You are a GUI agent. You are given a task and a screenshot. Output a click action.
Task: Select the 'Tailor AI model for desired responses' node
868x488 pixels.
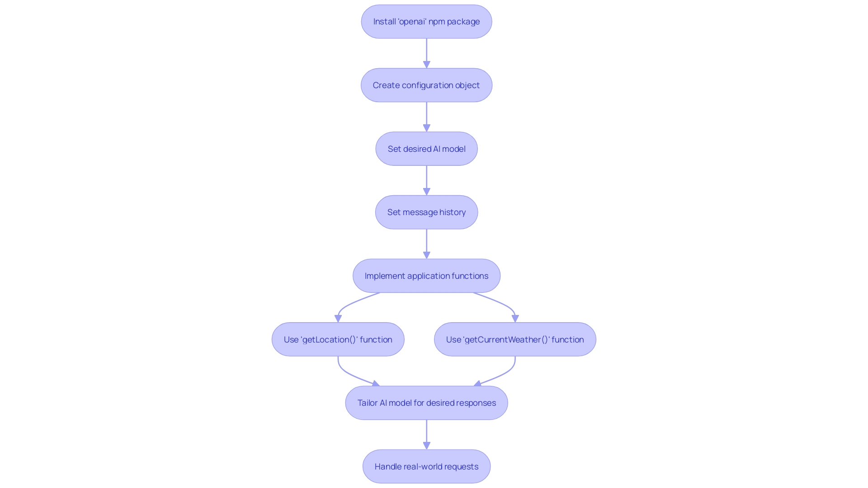coord(426,403)
